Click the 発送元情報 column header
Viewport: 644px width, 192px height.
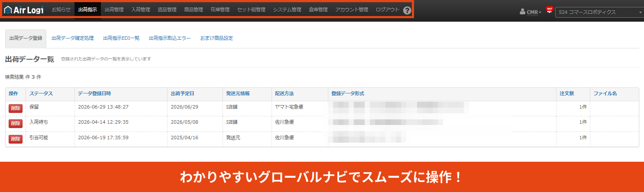238,93
